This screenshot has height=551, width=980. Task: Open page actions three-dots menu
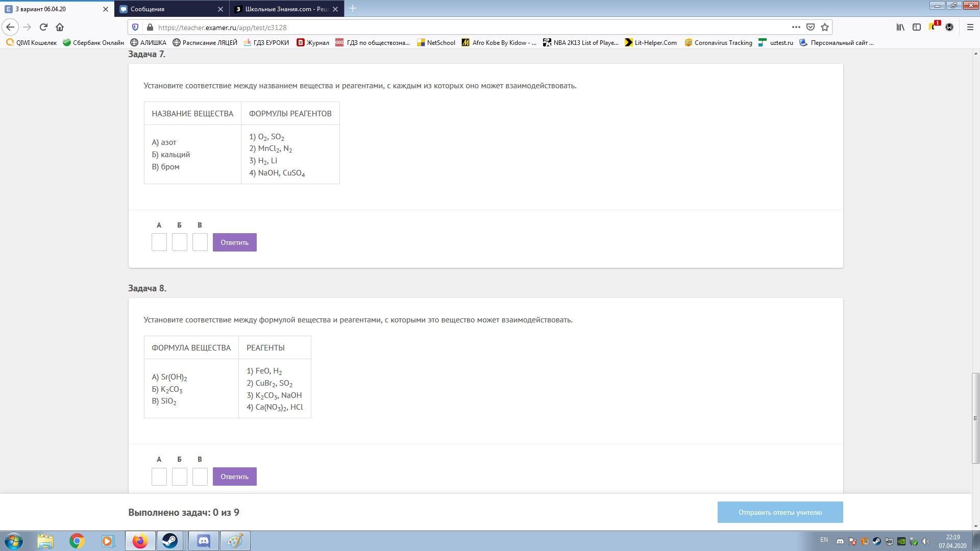coord(796,27)
